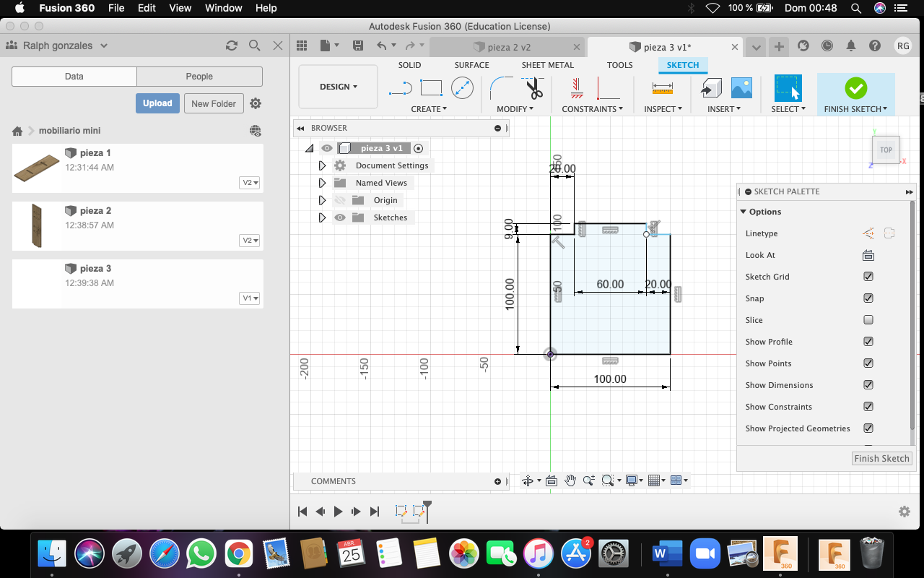Switch to the pieza 2 v2 document tab
The height and width of the screenshot is (578, 924).
[x=508, y=47]
